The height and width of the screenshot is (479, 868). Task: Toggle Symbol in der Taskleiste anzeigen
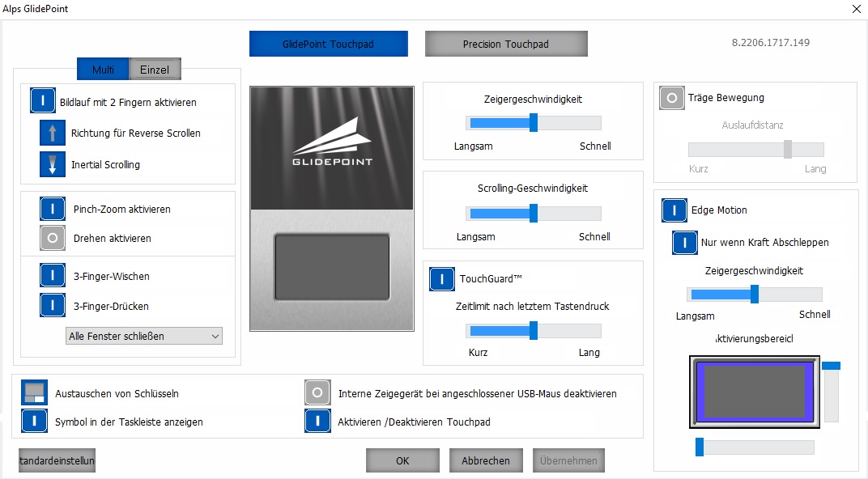pyautogui.click(x=34, y=421)
